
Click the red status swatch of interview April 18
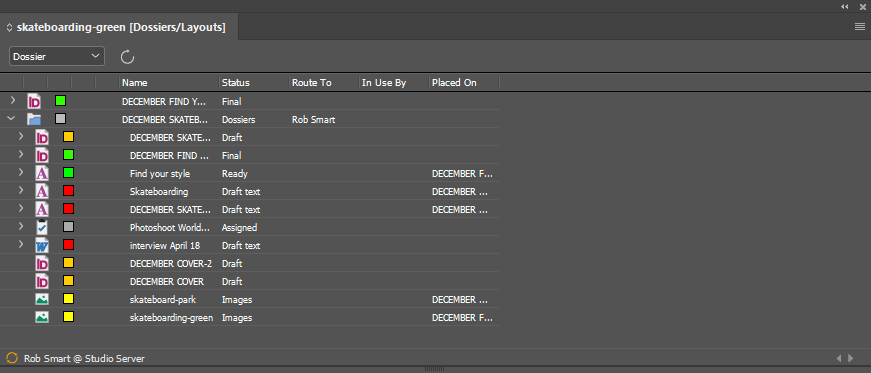click(x=68, y=245)
